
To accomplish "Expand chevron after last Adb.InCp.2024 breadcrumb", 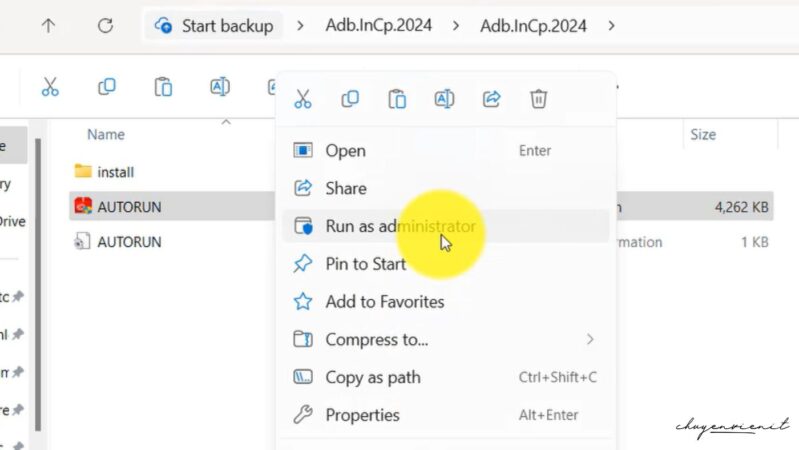I will [x=611, y=25].
